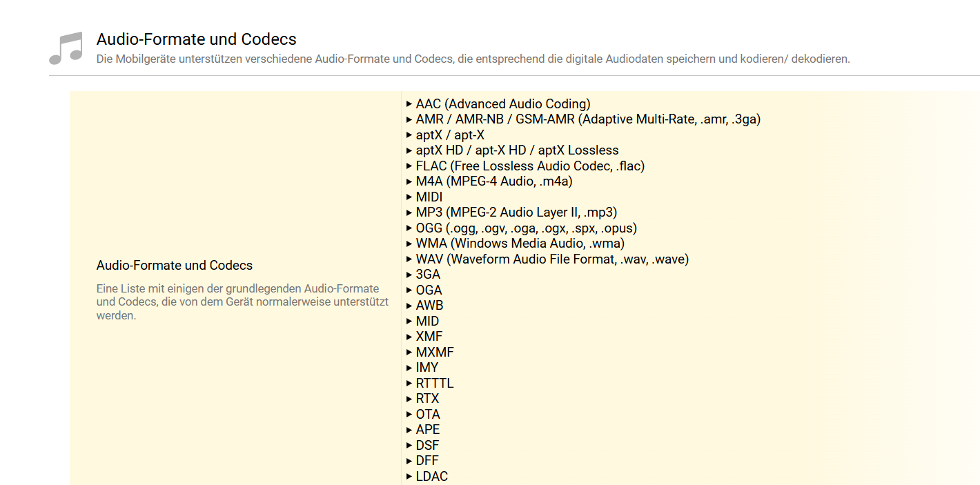The image size is (980, 485).
Task: Select the RTX list item
Action: (x=423, y=399)
